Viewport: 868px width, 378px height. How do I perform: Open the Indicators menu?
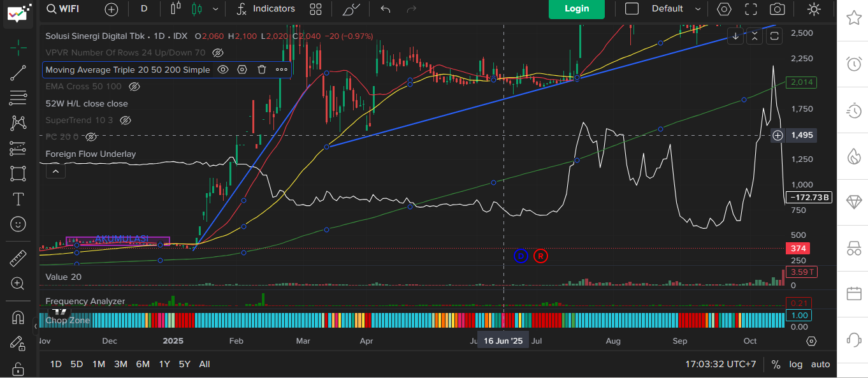(x=266, y=9)
